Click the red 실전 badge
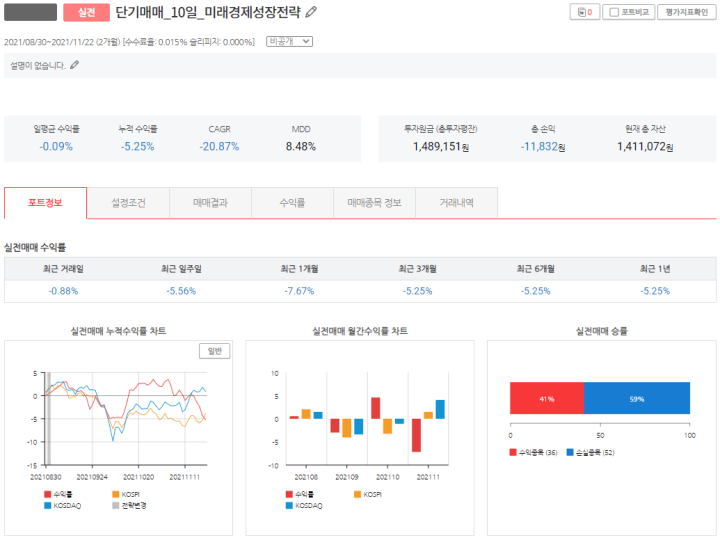Viewport: 720px width, 540px height. click(x=86, y=12)
